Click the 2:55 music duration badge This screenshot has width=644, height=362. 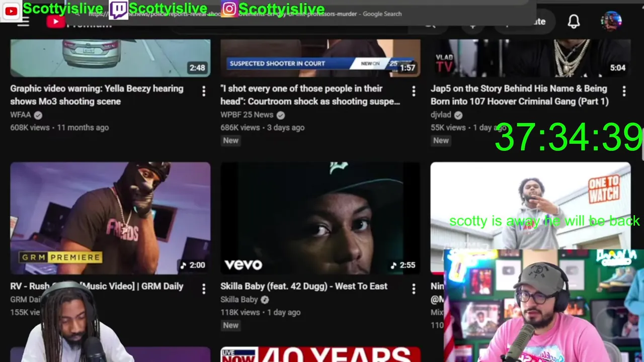coord(404,265)
